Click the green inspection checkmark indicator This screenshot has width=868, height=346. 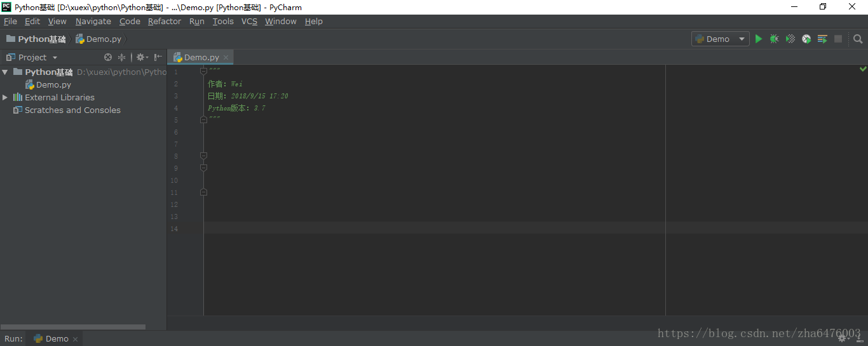pos(863,69)
